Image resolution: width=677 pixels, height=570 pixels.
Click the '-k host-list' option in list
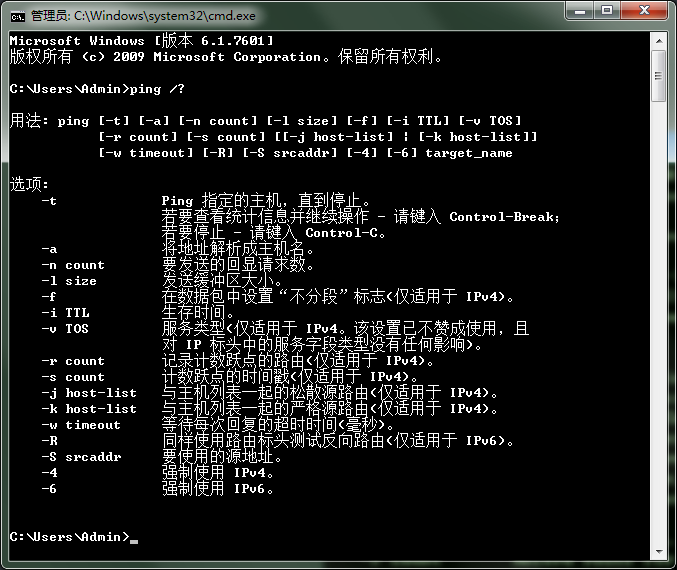pos(89,409)
